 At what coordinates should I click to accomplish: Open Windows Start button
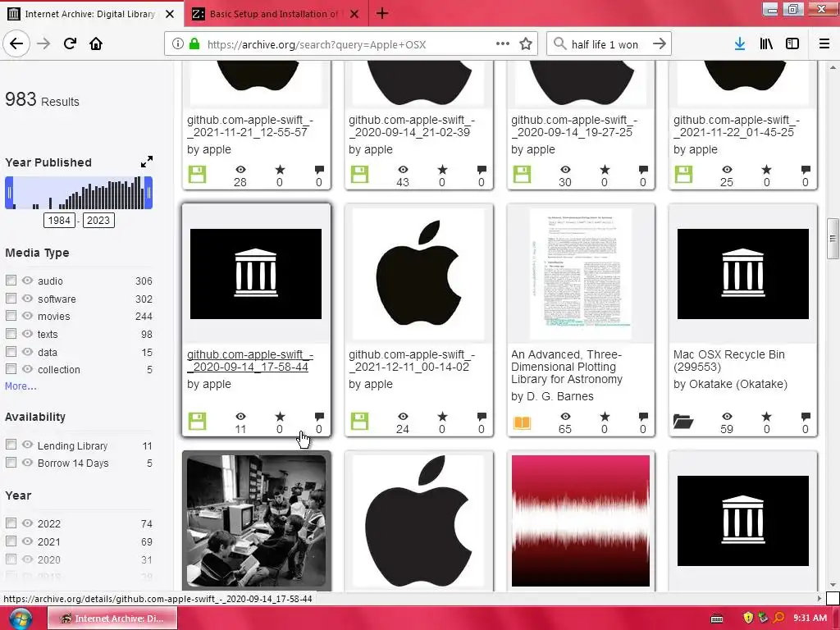point(20,619)
